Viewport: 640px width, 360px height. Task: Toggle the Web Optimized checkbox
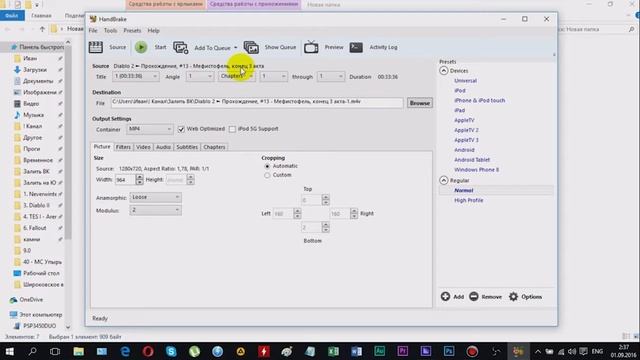tap(181, 129)
